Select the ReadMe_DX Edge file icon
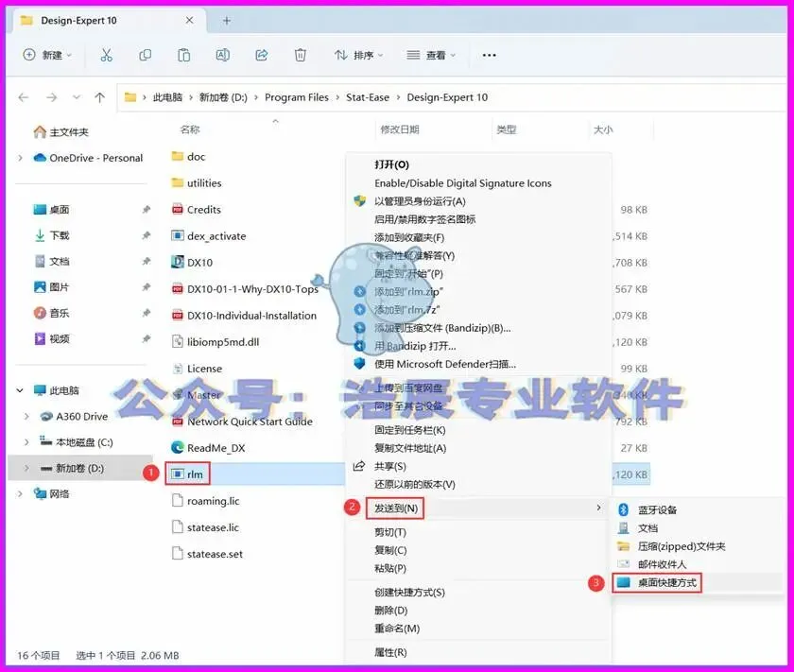Image resolution: width=794 pixels, height=672 pixels. (x=178, y=447)
